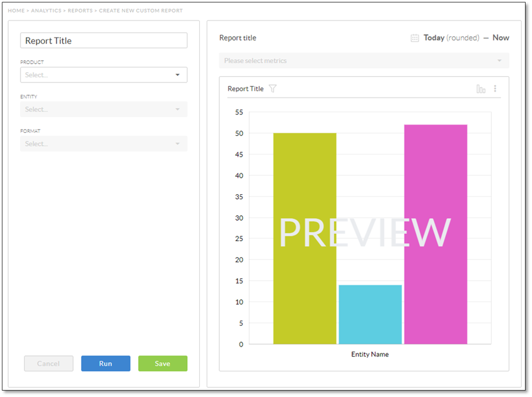Save the custom report
Viewport: 532px width, 397px height.
pos(163,363)
